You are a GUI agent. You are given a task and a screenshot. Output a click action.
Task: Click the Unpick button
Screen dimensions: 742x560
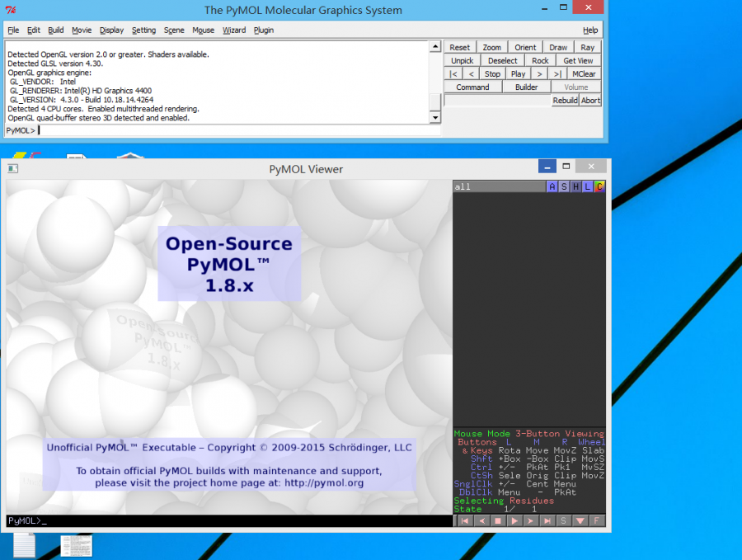pos(462,60)
